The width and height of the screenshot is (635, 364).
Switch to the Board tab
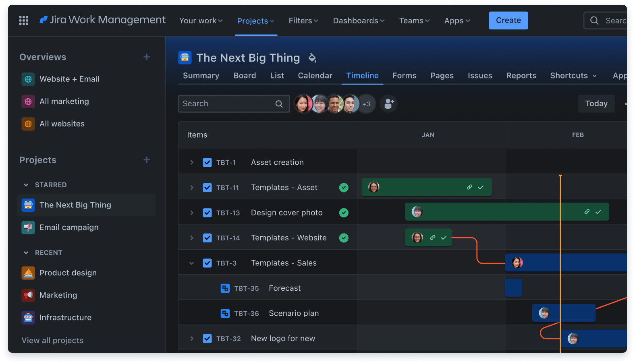(245, 76)
